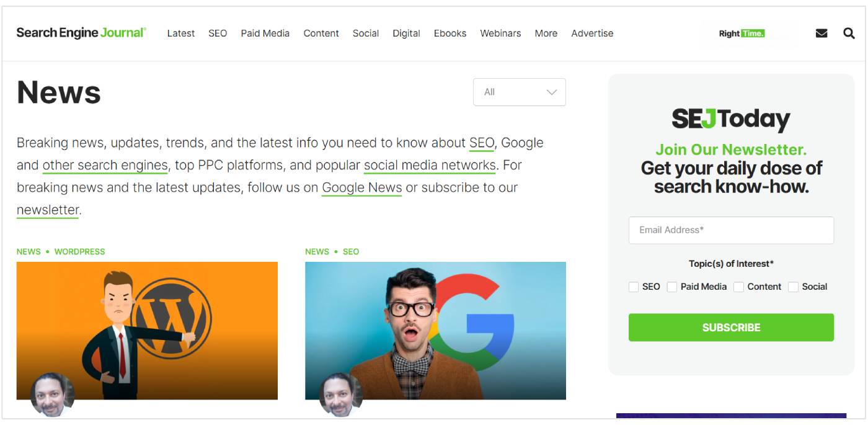Click author avatar on the WordPress article
This screenshot has height=425, width=868.
point(52,394)
